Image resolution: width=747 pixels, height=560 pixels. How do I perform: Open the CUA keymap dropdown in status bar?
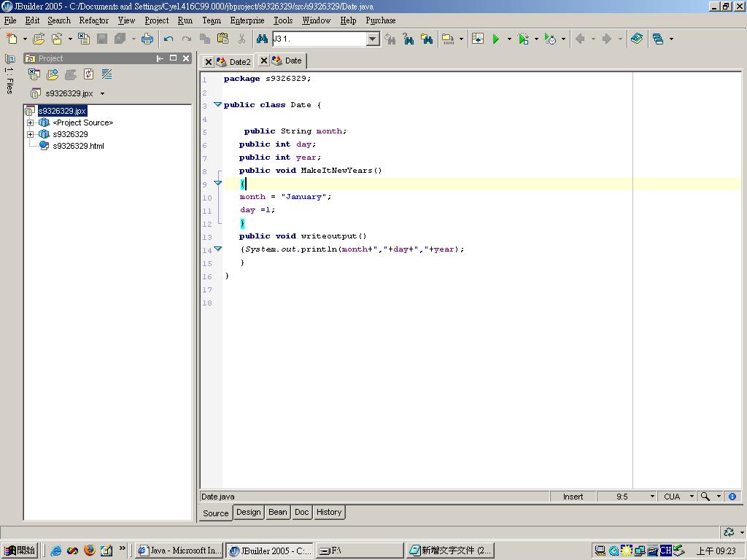[692, 496]
